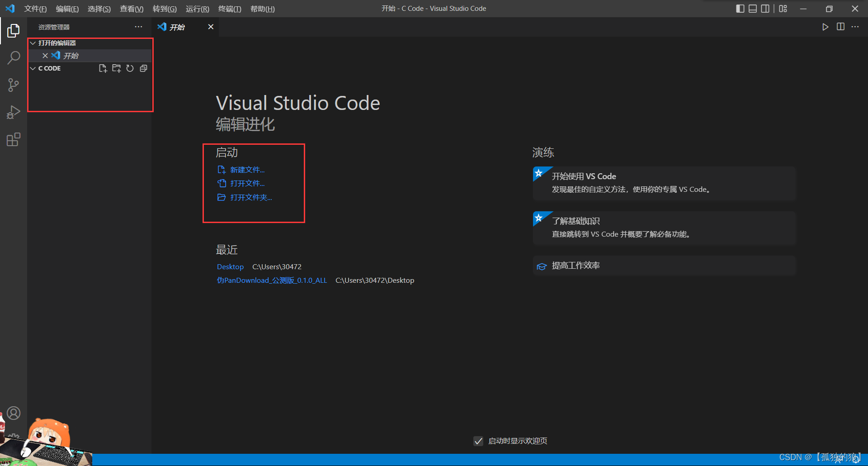Toggle bottom panel layout icon
Viewport: 868px width, 466px height.
tap(753, 9)
